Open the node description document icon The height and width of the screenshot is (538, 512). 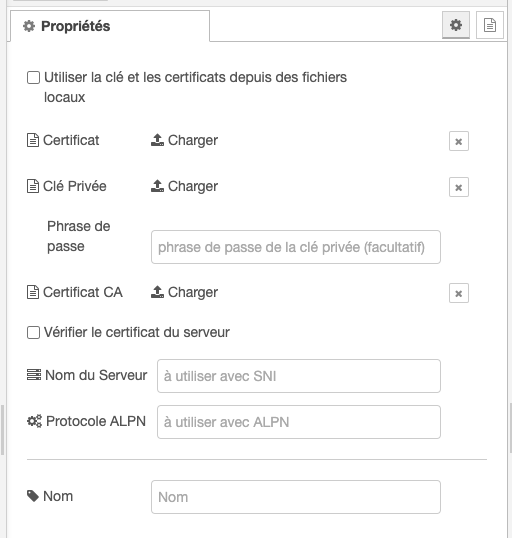(490, 25)
